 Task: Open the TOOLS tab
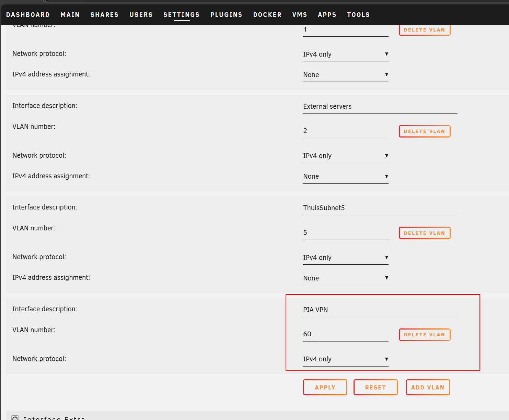(358, 15)
